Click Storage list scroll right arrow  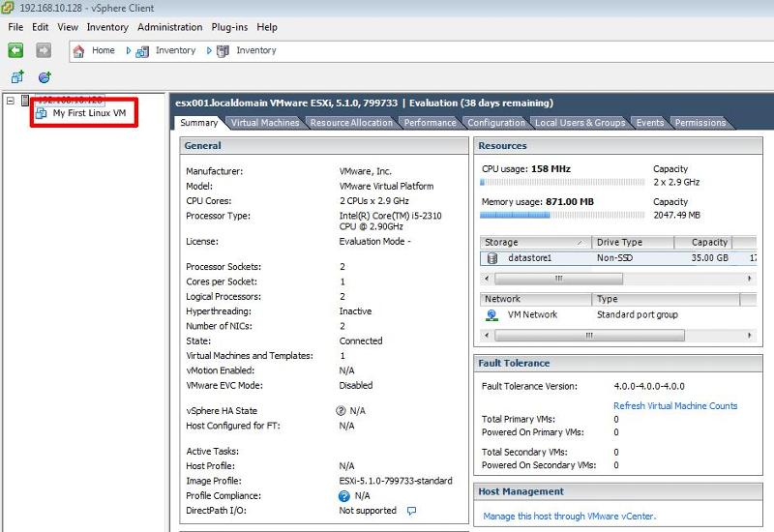coord(749,279)
